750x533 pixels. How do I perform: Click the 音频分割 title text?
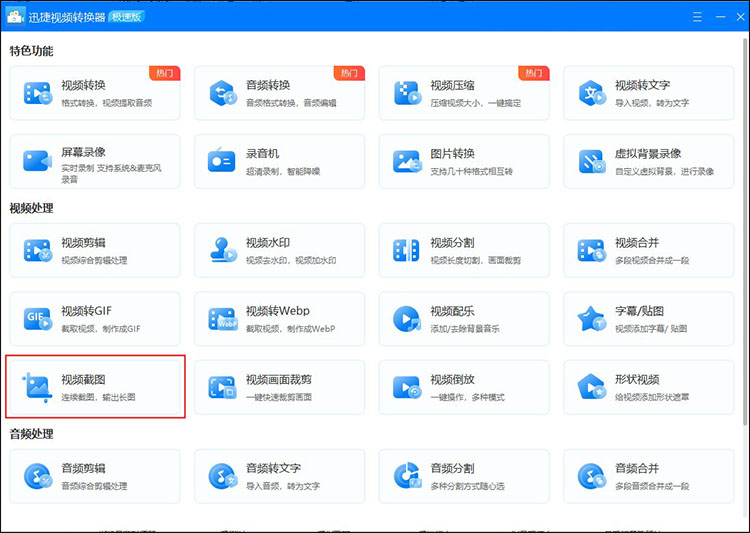[452, 468]
